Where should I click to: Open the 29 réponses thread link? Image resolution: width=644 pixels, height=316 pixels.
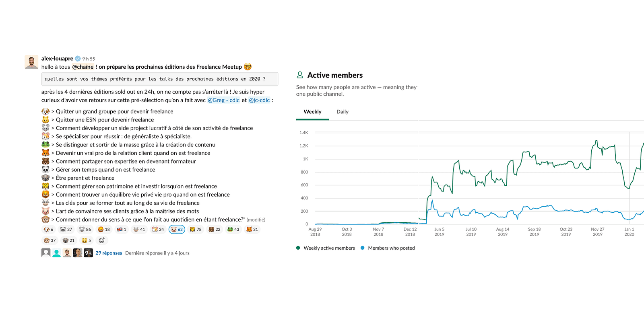[x=109, y=253]
